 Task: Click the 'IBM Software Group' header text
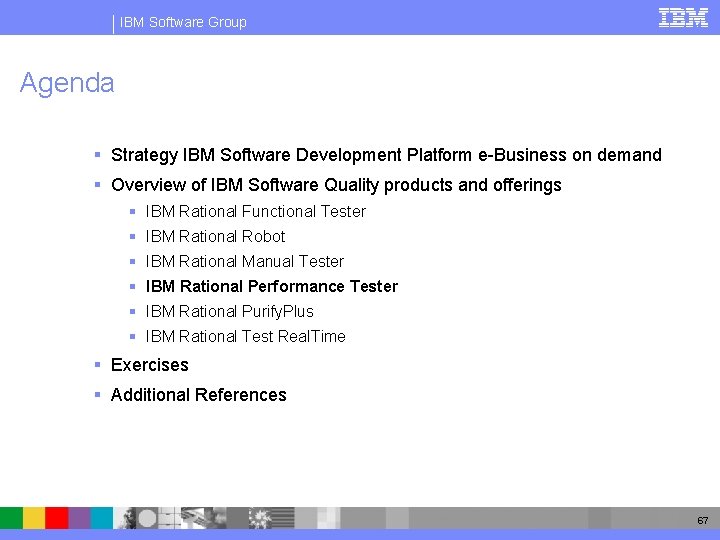pyautogui.click(x=183, y=22)
